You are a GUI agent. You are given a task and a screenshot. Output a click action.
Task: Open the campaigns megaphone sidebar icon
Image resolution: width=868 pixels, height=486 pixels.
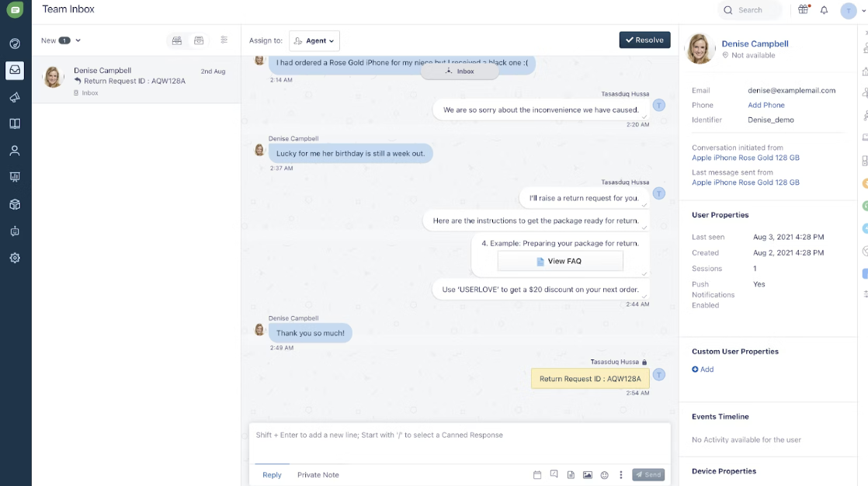[15, 97]
